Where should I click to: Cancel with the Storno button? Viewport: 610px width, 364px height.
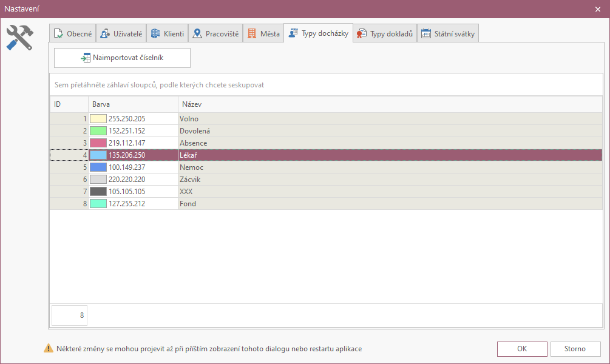(575, 349)
